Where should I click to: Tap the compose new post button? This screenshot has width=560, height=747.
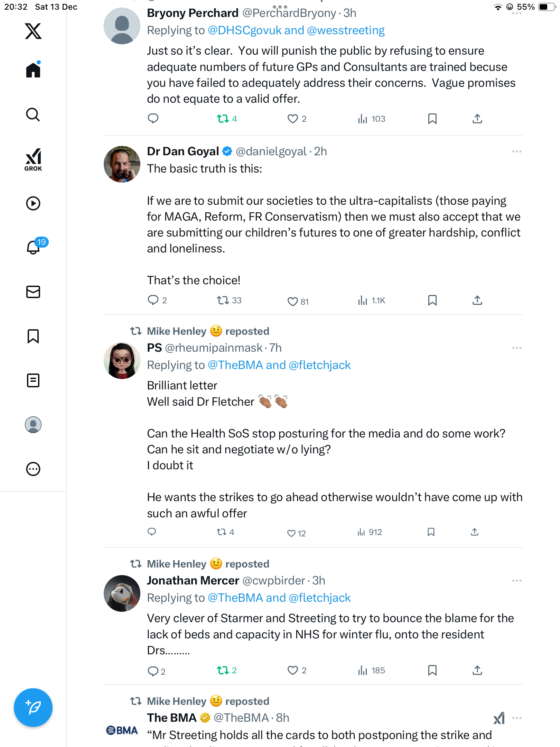click(33, 708)
